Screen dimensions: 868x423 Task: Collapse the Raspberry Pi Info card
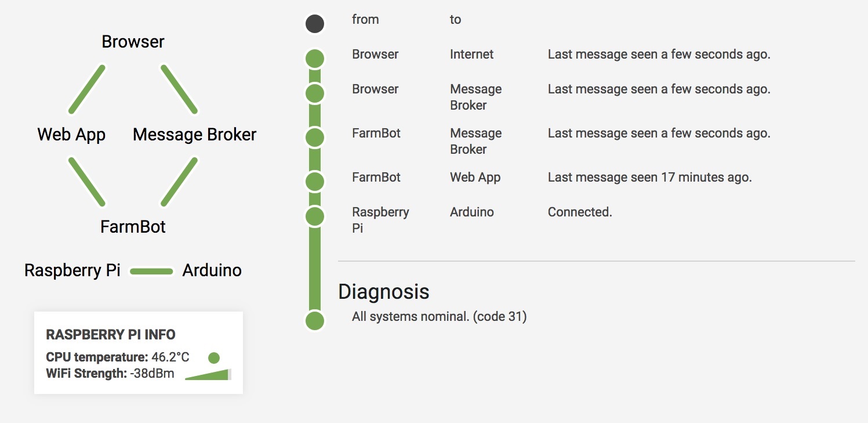click(x=111, y=335)
